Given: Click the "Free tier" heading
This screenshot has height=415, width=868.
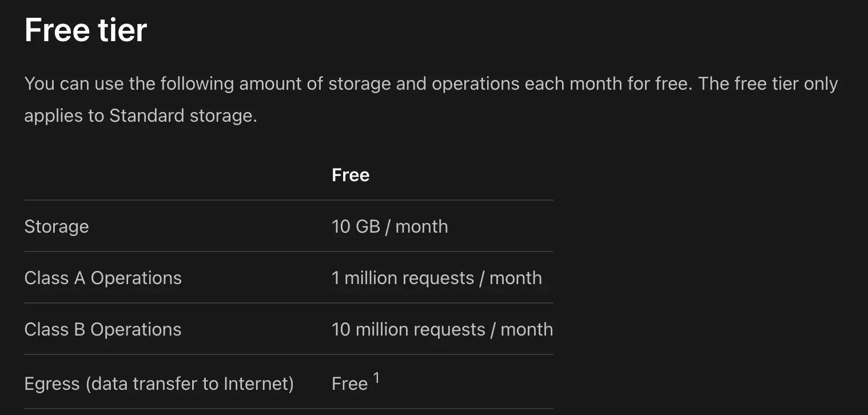Looking at the screenshot, I should point(86,30).
